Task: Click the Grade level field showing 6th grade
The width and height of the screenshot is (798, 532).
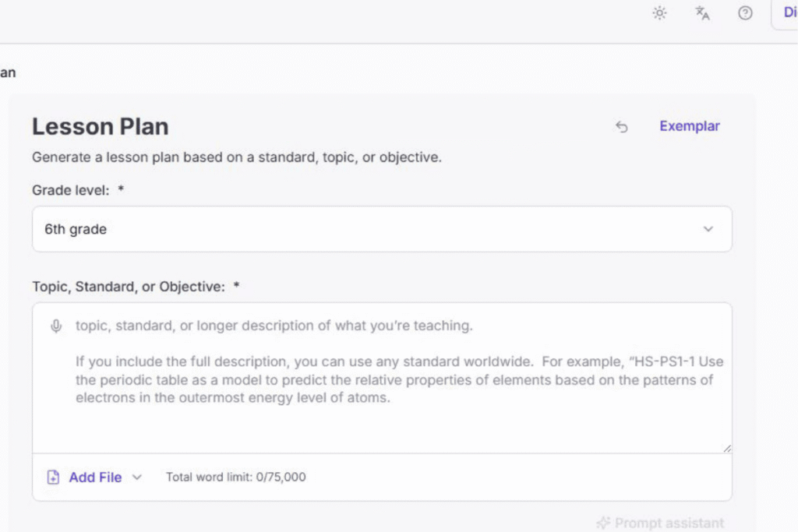Action: pos(382,229)
